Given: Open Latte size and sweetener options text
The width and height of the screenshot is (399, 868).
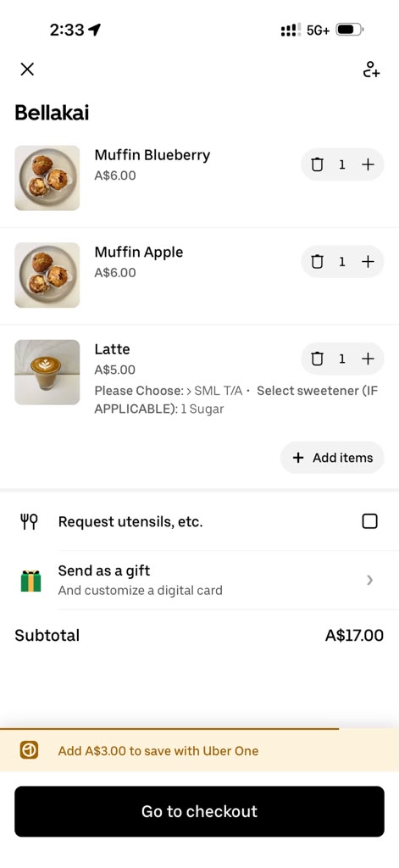Looking at the screenshot, I should (236, 400).
